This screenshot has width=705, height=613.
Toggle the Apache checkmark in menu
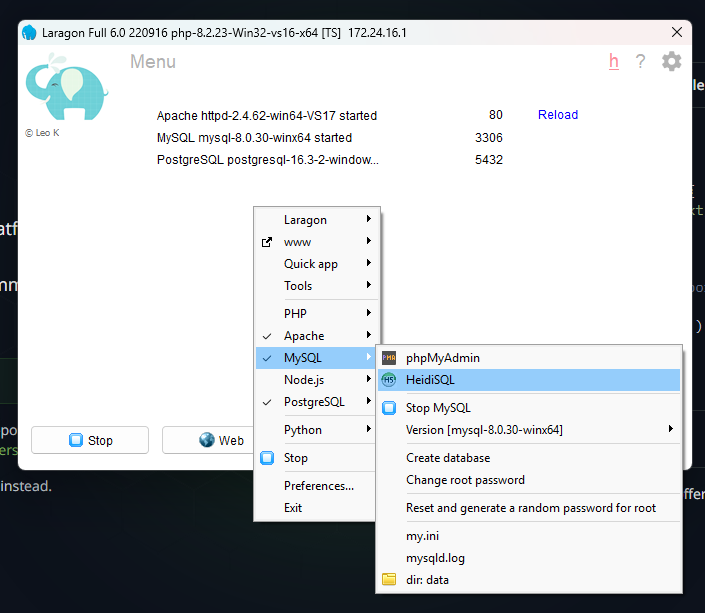(x=267, y=336)
